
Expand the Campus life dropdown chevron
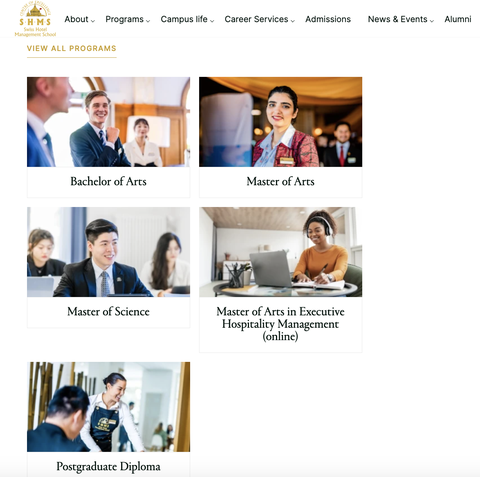point(212,21)
